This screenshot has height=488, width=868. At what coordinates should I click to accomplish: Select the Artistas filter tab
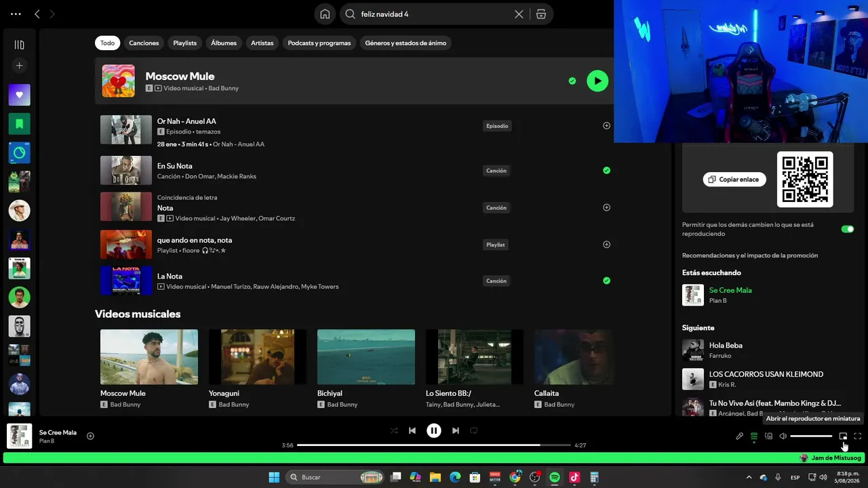tap(262, 43)
